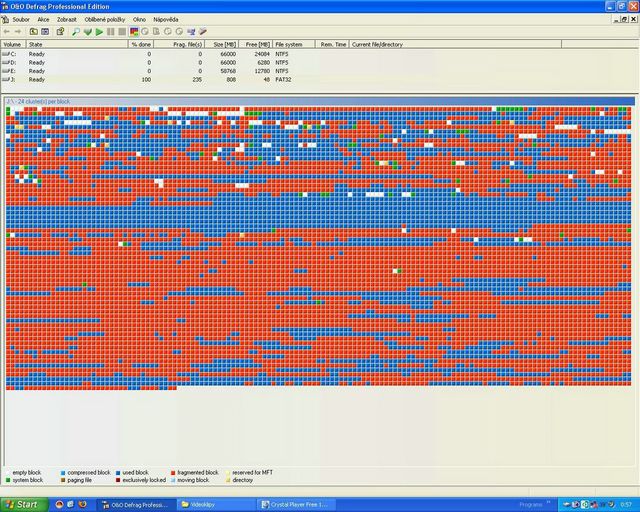
Task: Click the first round report icon after cluster view
Action: [x=145, y=32]
